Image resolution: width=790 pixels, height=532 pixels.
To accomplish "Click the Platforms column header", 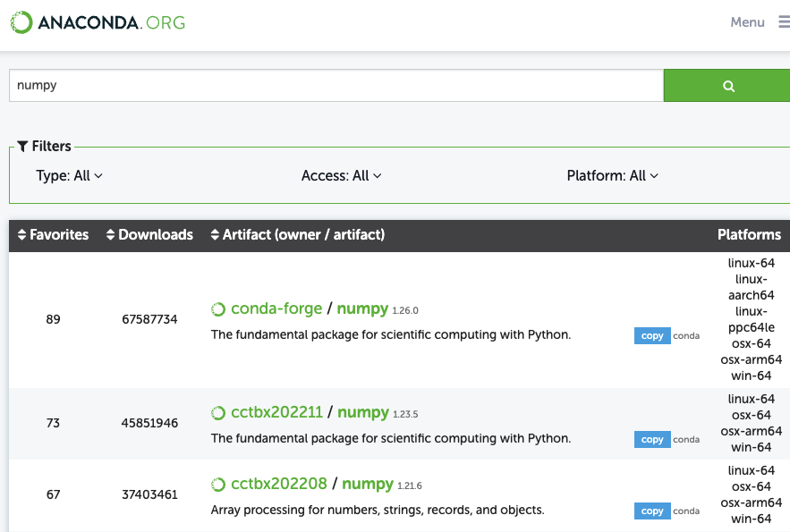I will (x=749, y=234).
